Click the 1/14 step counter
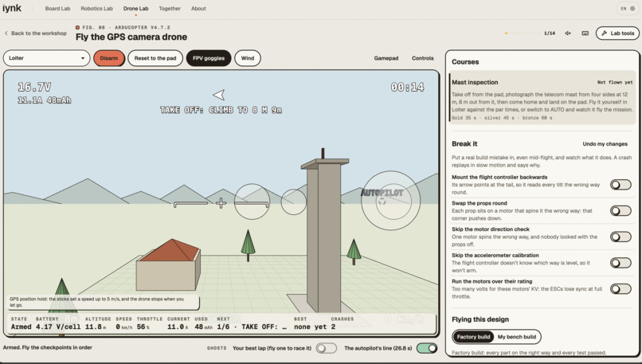The image size is (642, 364). (x=550, y=33)
